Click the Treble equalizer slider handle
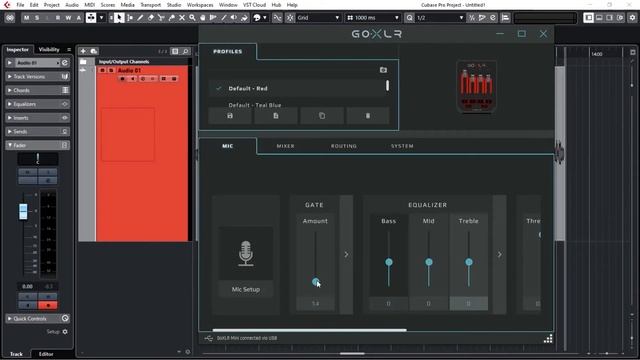This screenshot has height=360, width=640. coord(469,262)
